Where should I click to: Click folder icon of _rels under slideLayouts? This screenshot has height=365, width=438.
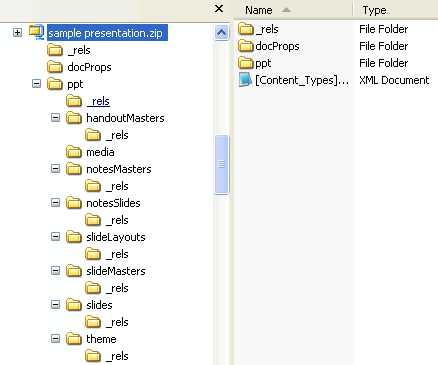pos(93,254)
